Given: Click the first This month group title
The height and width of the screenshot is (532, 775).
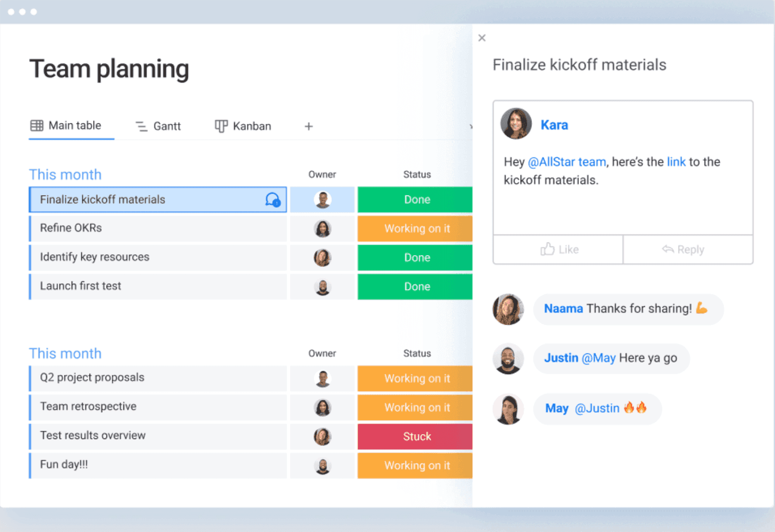Looking at the screenshot, I should click(x=65, y=174).
